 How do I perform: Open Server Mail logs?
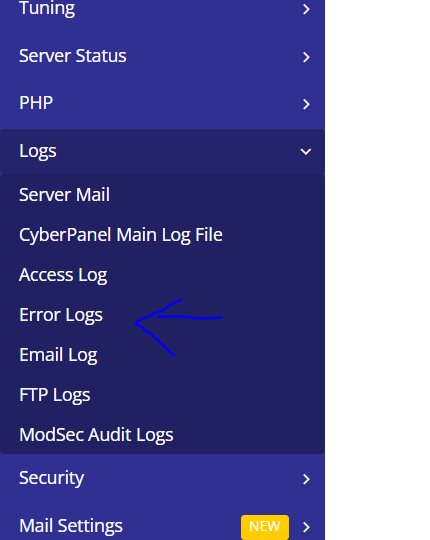point(64,195)
